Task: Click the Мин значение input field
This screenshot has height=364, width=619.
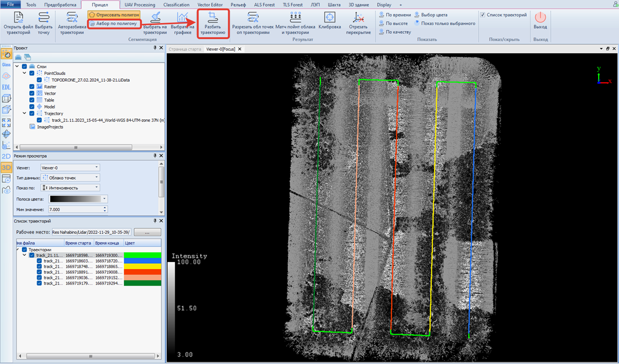Action: click(x=78, y=210)
